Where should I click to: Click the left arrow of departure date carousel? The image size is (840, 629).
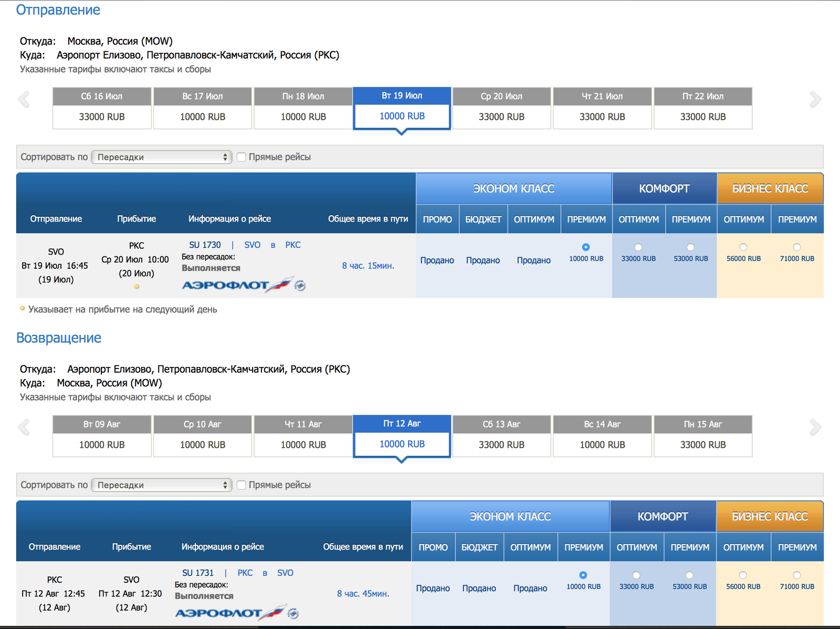[24, 99]
